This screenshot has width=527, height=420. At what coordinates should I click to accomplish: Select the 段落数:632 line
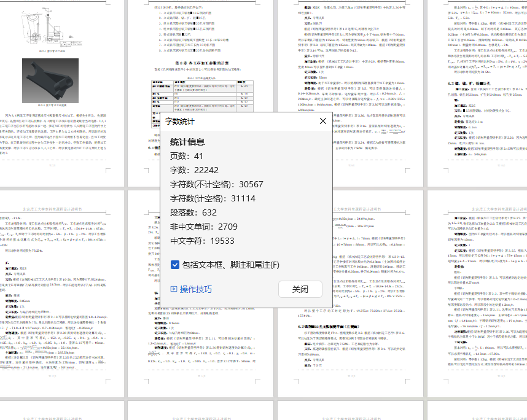(193, 212)
